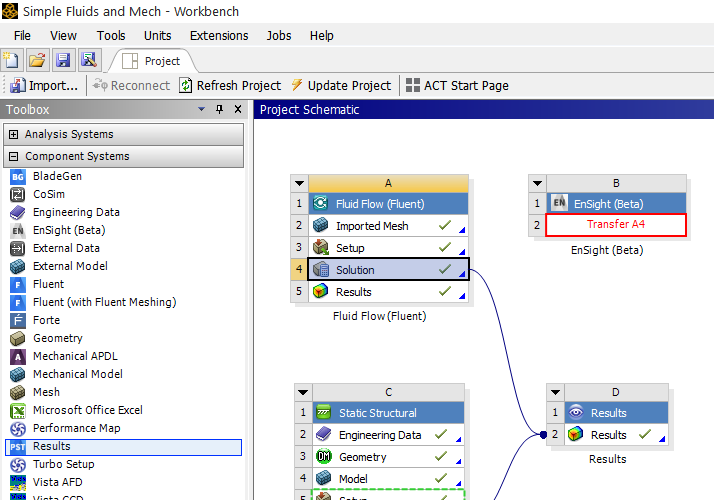Select the External Data component icon
The image size is (714, 500).
(x=18, y=248)
